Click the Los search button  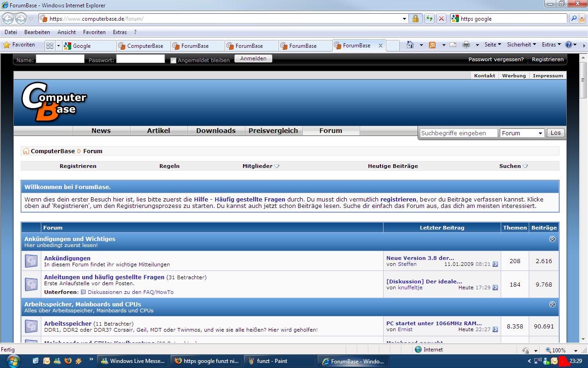pyautogui.click(x=556, y=133)
